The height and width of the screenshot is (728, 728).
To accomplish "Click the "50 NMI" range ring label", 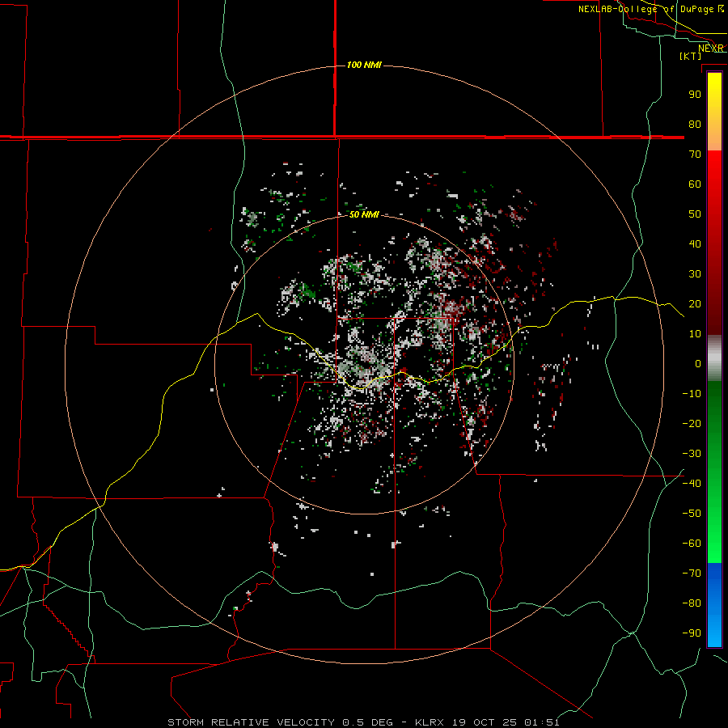I will coord(364,214).
